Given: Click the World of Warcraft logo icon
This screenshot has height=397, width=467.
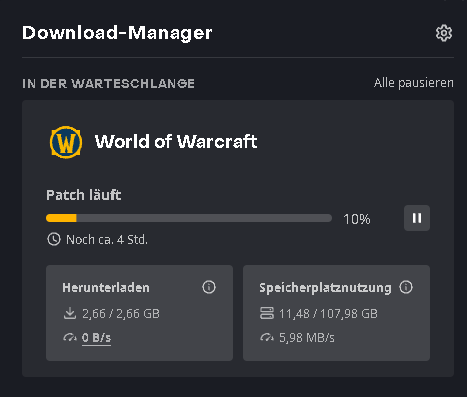Looking at the screenshot, I should pyautogui.click(x=66, y=142).
